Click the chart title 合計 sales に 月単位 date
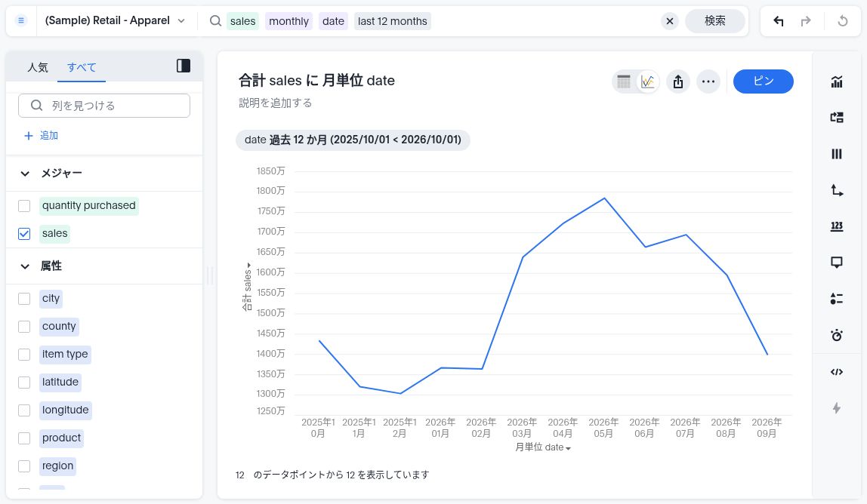 [316, 81]
